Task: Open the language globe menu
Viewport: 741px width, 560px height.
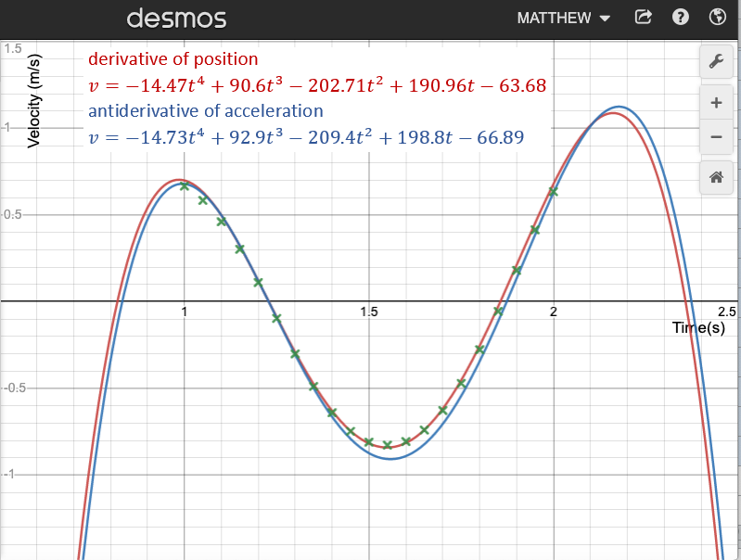Action: tap(718, 18)
